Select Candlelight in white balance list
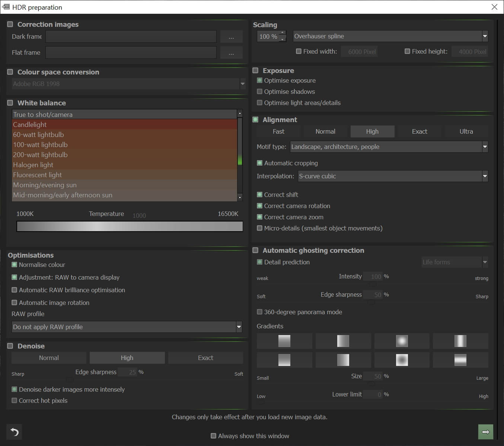The width and height of the screenshot is (504, 446). click(124, 125)
